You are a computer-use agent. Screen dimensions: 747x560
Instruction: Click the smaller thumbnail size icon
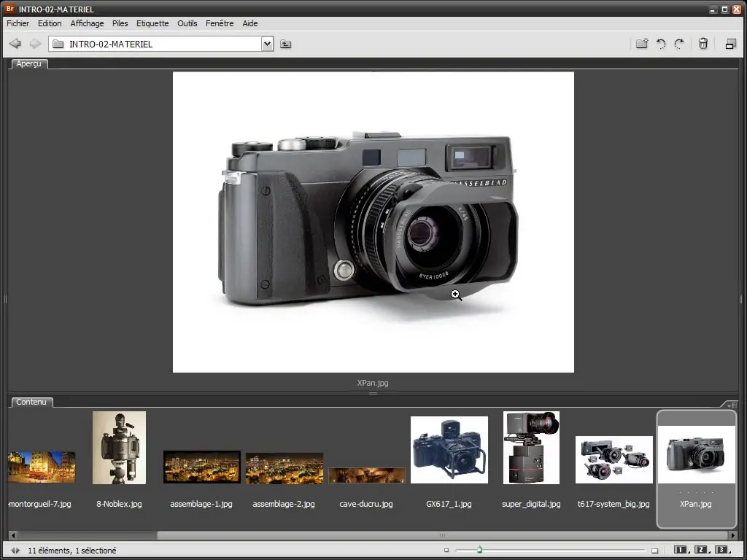tap(446, 551)
